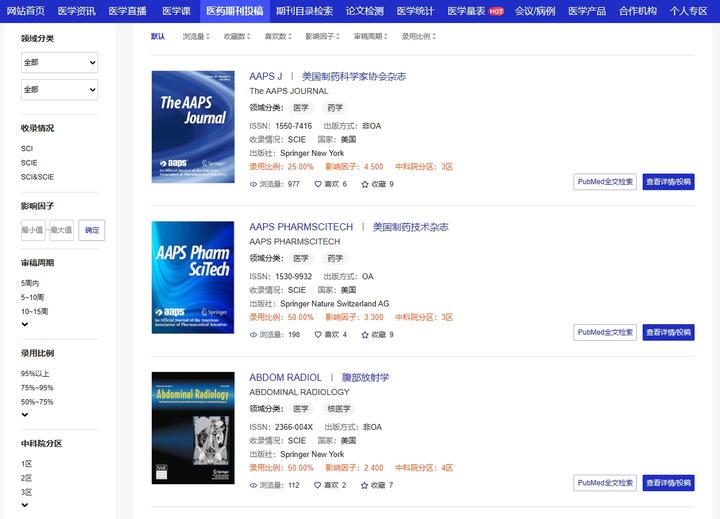Click 查看详情/投稿 for ABDOM RADIOL
This screenshot has width=720, height=519.
[669, 483]
